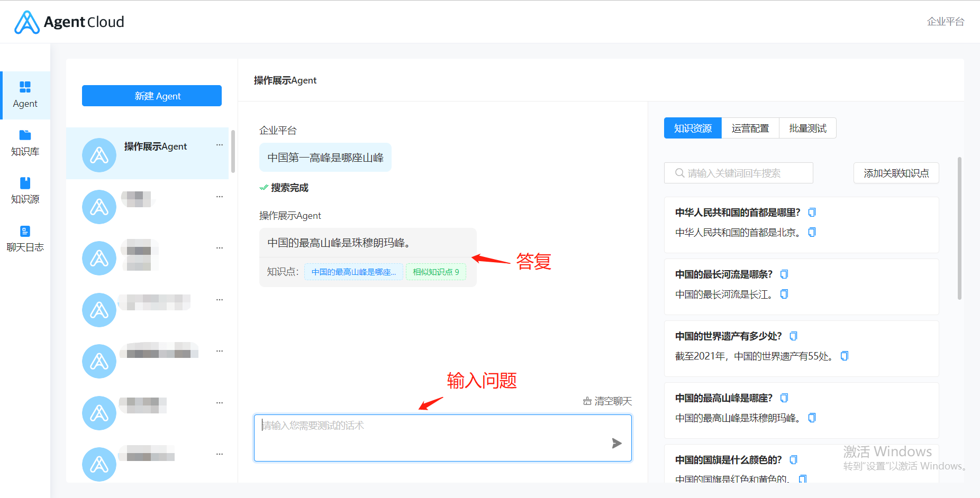Open the 知识库 sidebar section
The width and height of the screenshot is (980, 498).
pos(25,143)
